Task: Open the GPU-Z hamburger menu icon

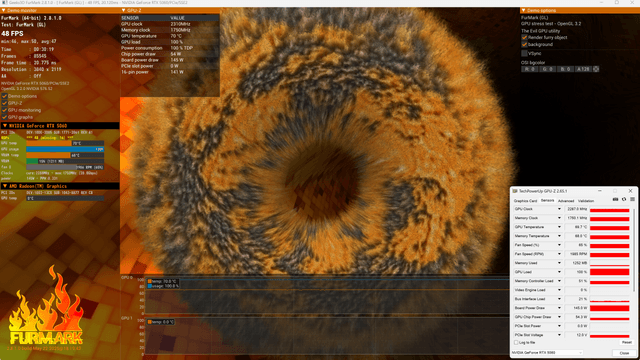Action: [632, 200]
